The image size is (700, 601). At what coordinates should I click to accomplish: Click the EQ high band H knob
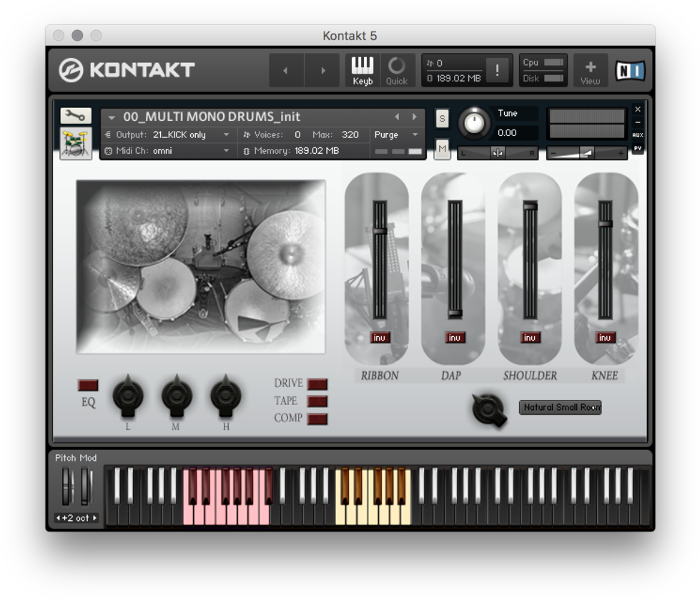point(226,394)
